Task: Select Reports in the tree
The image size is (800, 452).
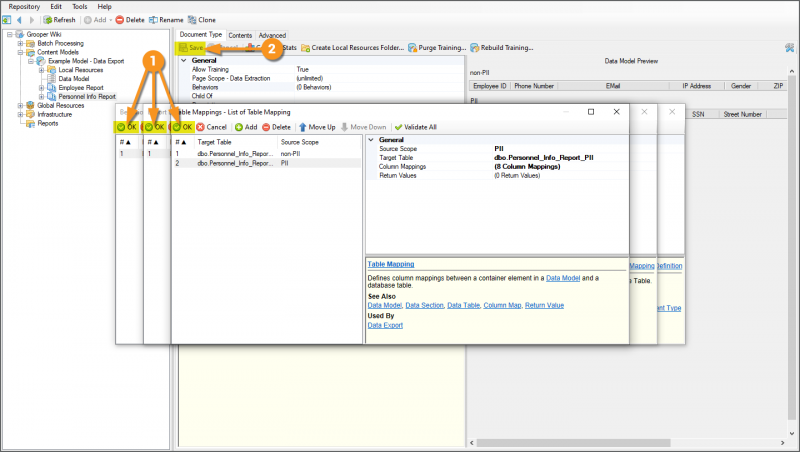Action: tap(47, 123)
